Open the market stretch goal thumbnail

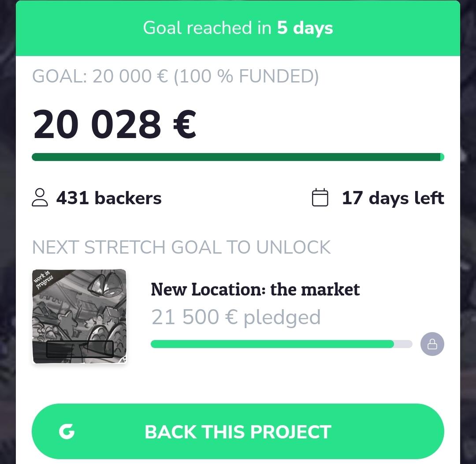point(79,316)
